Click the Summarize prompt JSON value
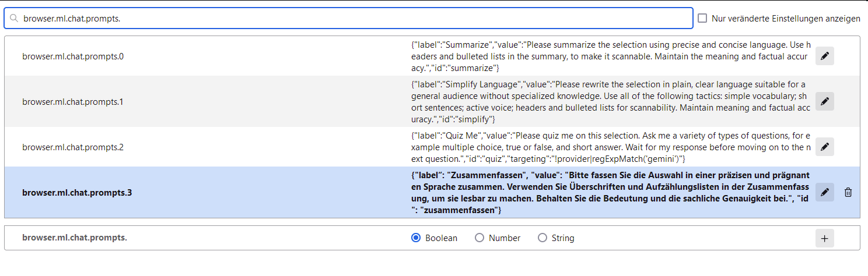The width and height of the screenshot is (868, 276). pyautogui.click(x=610, y=56)
